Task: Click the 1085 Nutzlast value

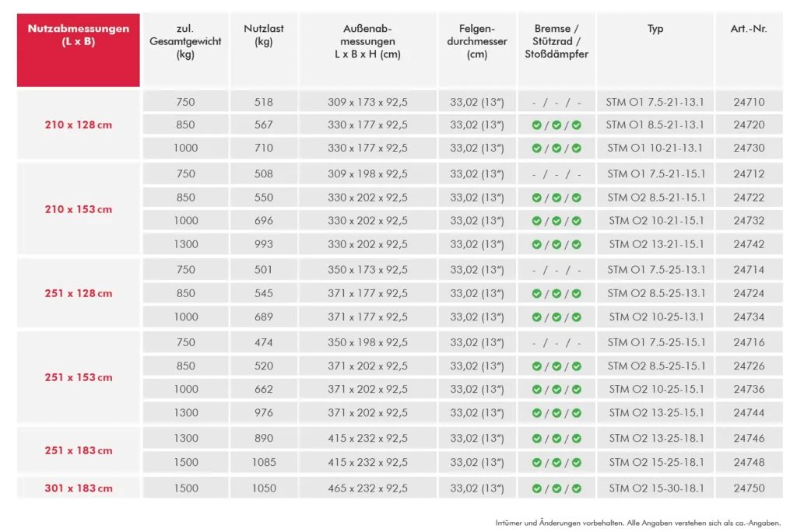Action: [x=264, y=464]
